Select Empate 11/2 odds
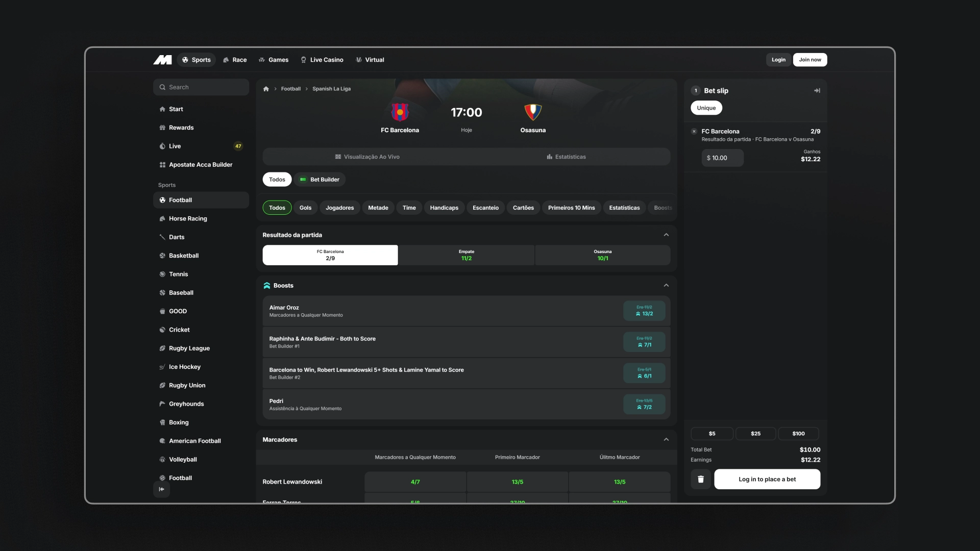The width and height of the screenshot is (980, 551). (467, 255)
